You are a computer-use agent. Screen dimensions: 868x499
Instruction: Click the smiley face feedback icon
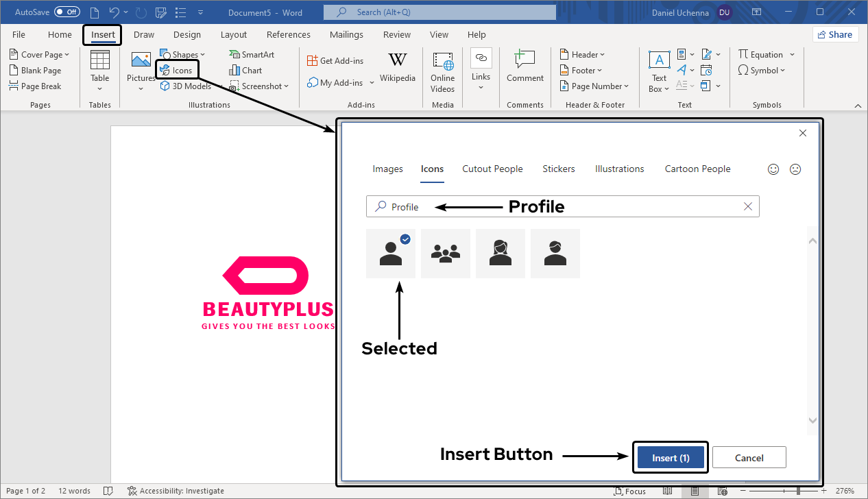coord(773,169)
